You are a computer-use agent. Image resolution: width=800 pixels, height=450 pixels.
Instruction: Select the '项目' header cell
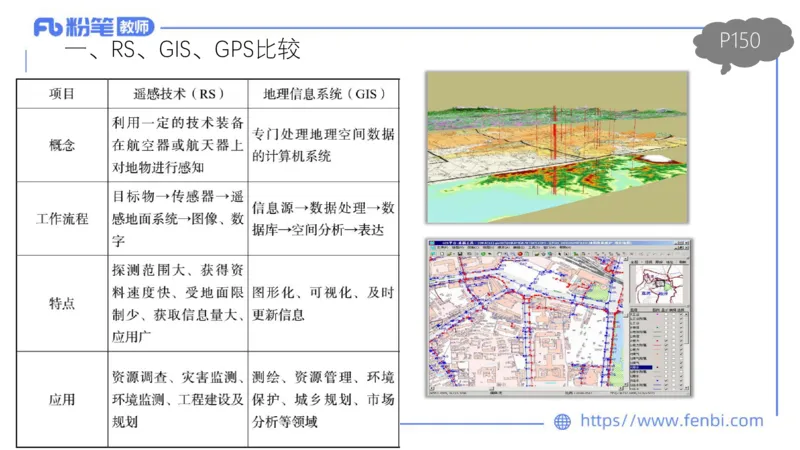point(62,94)
